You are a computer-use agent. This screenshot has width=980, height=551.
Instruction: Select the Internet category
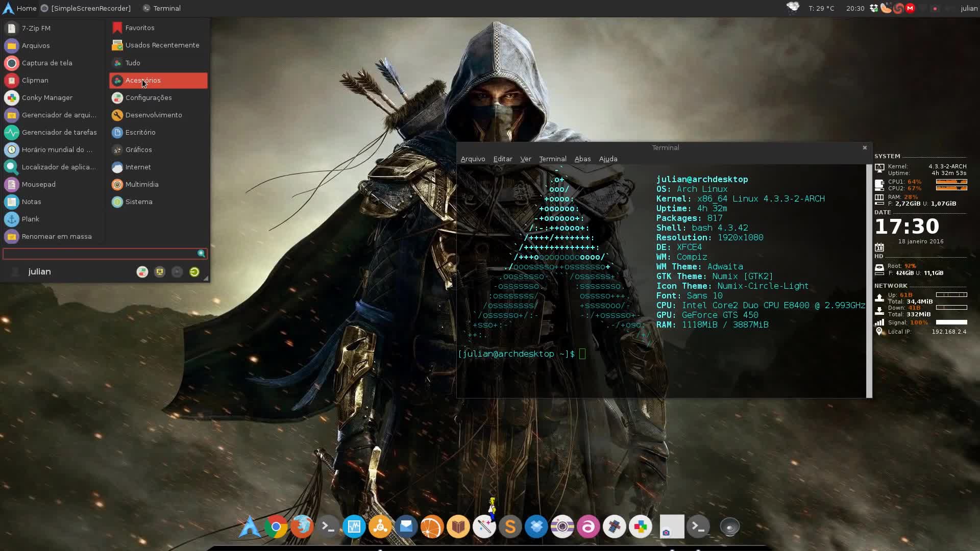[x=158, y=167]
